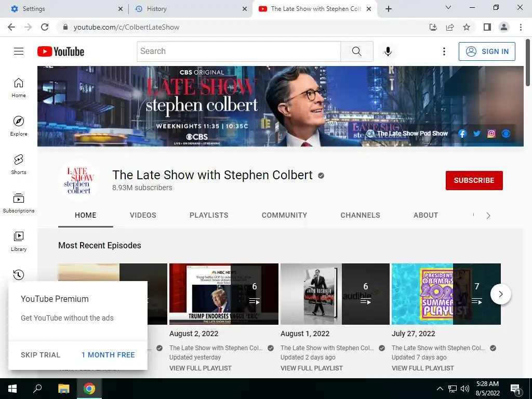Screen dimensions: 532x399
Task: Click the channel avatar logo
Action: 79,180
